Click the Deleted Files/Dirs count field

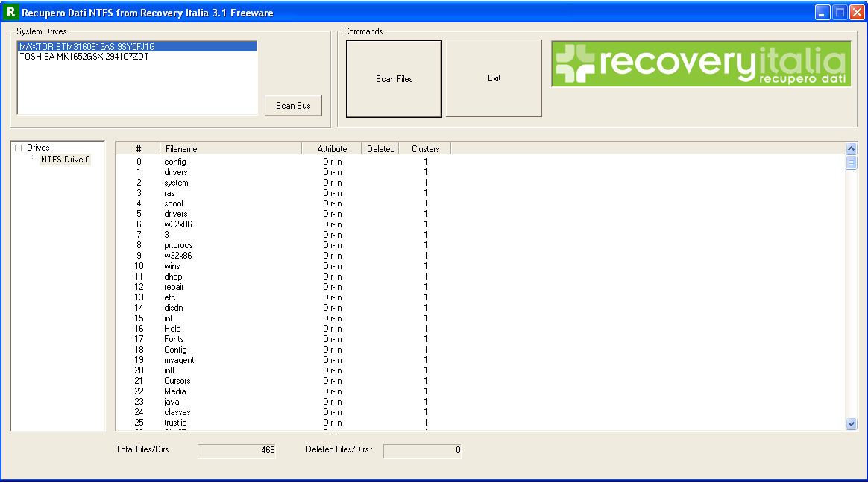pyautogui.click(x=422, y=450)
